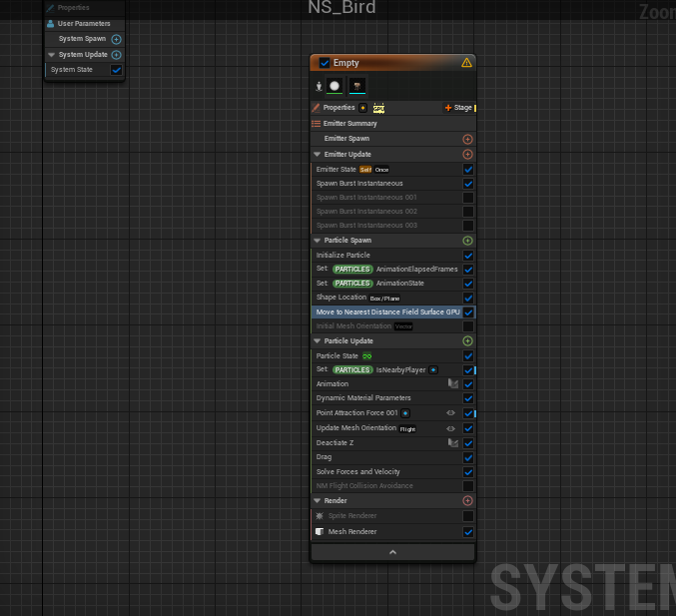
Task: Disable the Emitter State module checkbox
Action: coord(468,170)
